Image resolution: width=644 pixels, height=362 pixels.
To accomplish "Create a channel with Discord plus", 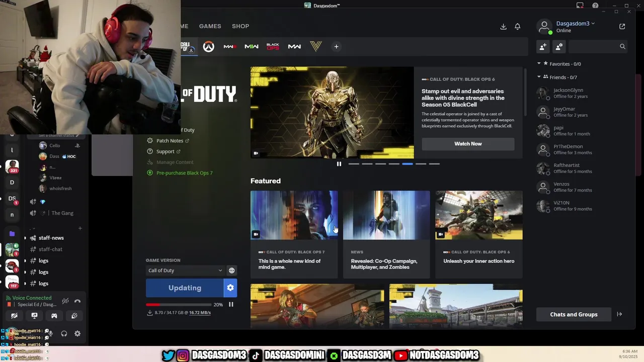I will (79, 228).
